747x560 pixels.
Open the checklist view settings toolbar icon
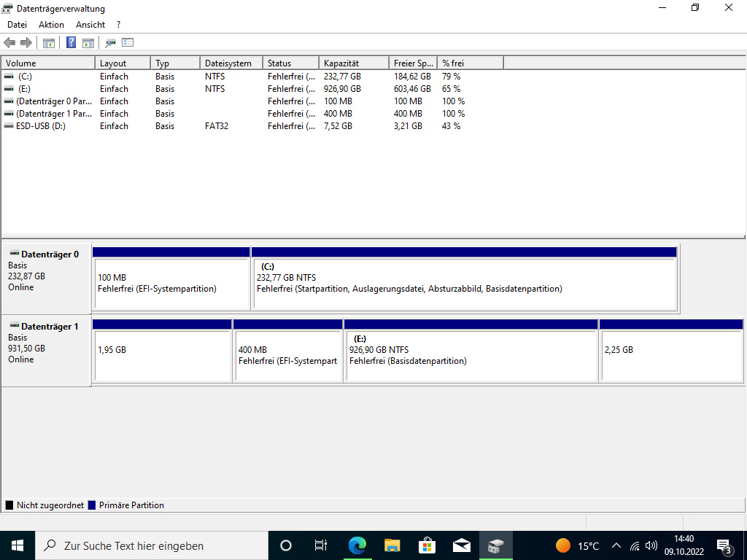click(x=128, y=42)
